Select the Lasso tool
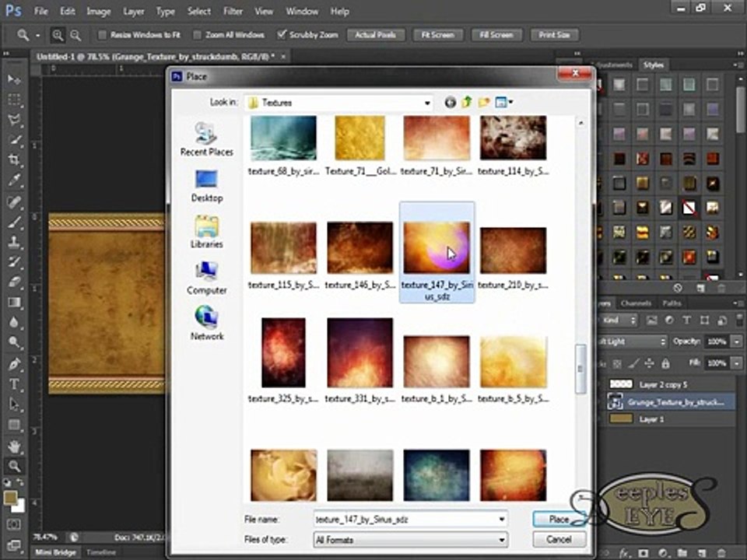This screenshot has height=560, width=747. pos(14,120)
